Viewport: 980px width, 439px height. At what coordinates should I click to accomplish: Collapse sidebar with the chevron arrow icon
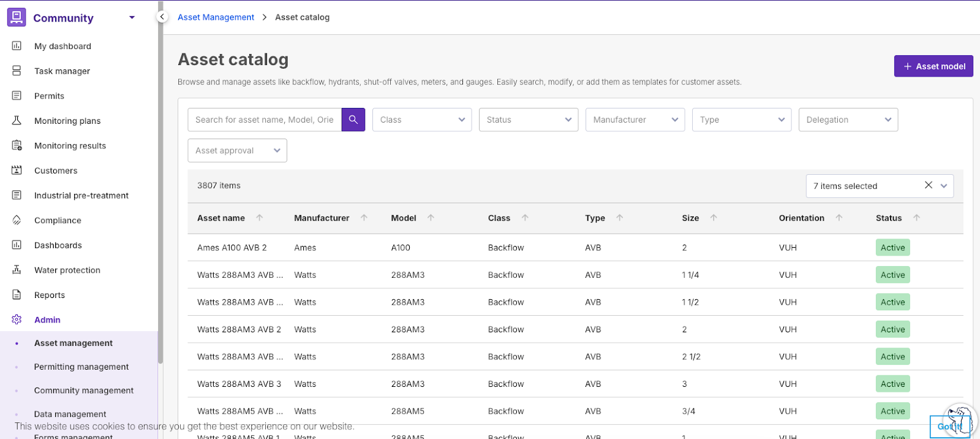tap(162, 17)
